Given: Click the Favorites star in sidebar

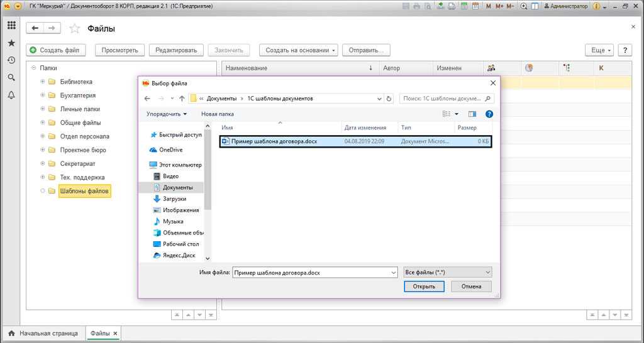Looking at the screenshot, I should (11, 43).
